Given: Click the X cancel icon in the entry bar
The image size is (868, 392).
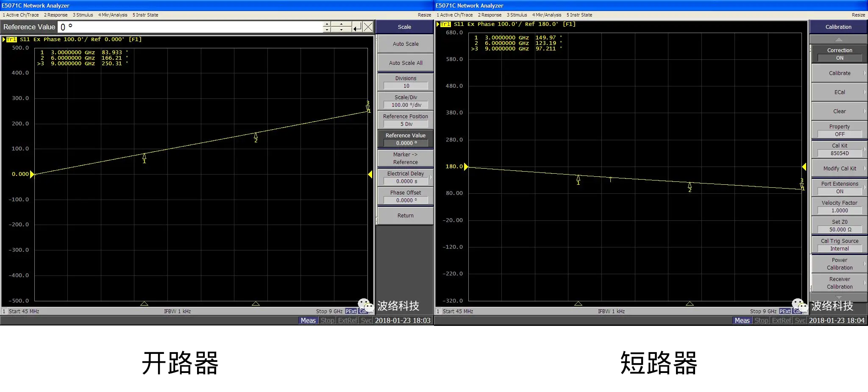Looking at the screenshot, I should pos(368,27).
